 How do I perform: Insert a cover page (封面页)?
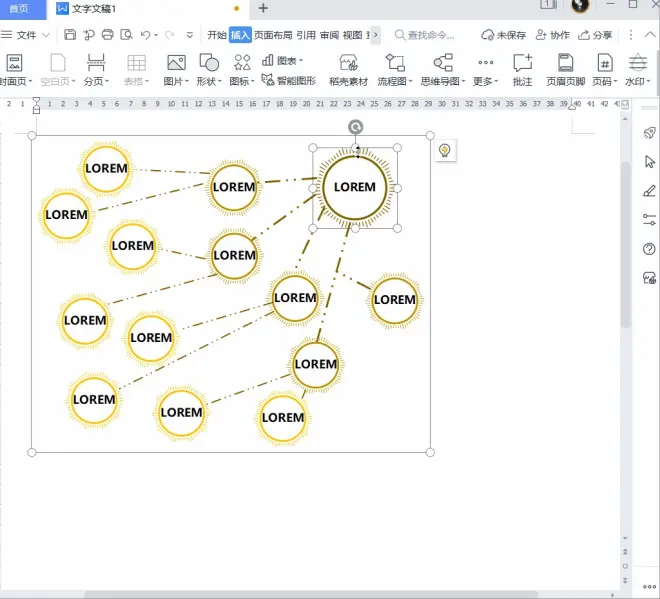click(14, 70)
